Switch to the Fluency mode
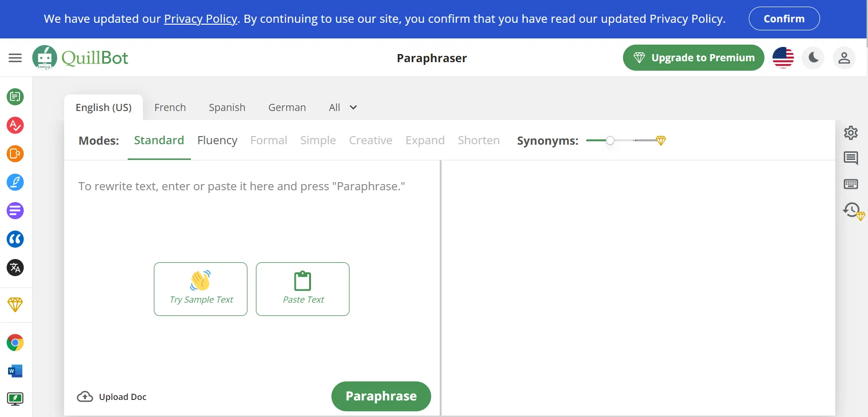Viewport: 868px width, 417px height. point(217,140)
